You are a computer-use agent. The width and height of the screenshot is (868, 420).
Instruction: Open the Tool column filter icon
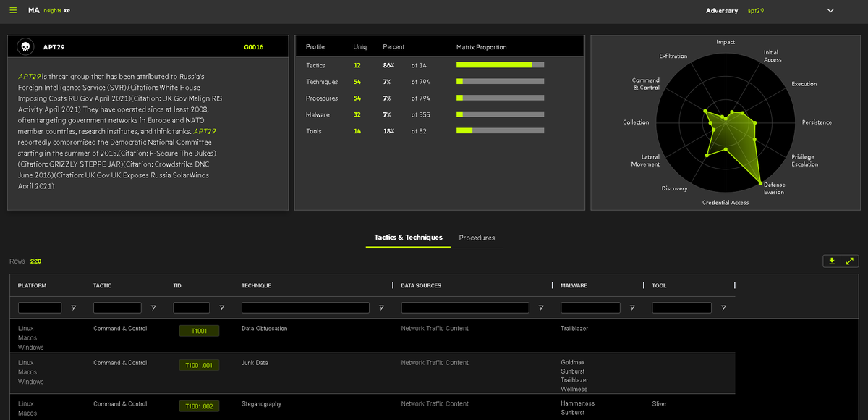(x=723, y=308)
